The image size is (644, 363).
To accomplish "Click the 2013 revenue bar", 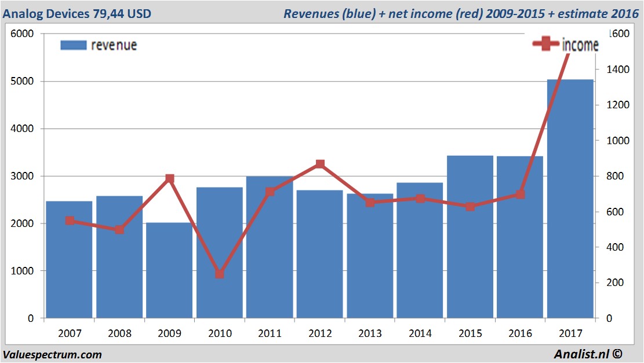I will click(370, 256).
